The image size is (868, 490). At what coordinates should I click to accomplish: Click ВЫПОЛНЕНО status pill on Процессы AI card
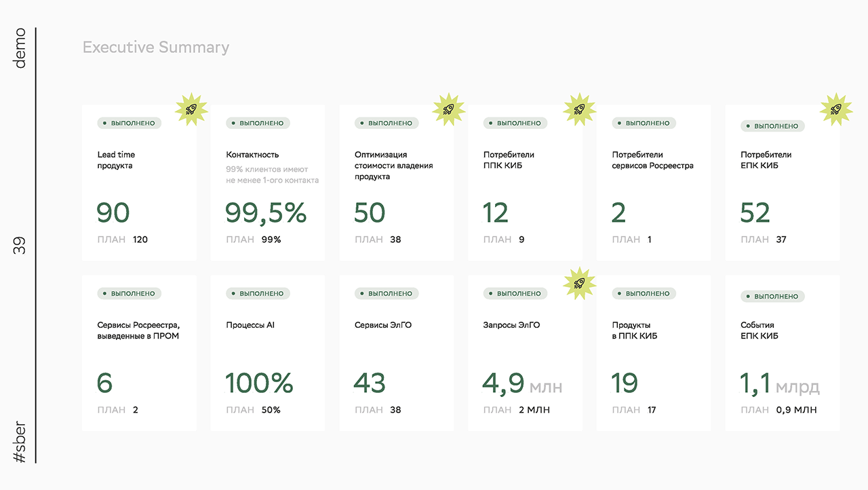[x=258, y=294]
